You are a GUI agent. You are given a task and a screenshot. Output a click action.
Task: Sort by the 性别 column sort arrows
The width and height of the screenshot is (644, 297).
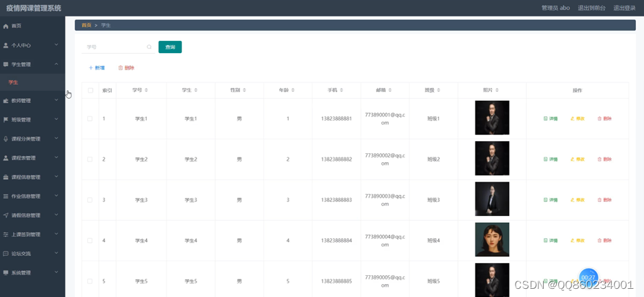click(244, 90)
